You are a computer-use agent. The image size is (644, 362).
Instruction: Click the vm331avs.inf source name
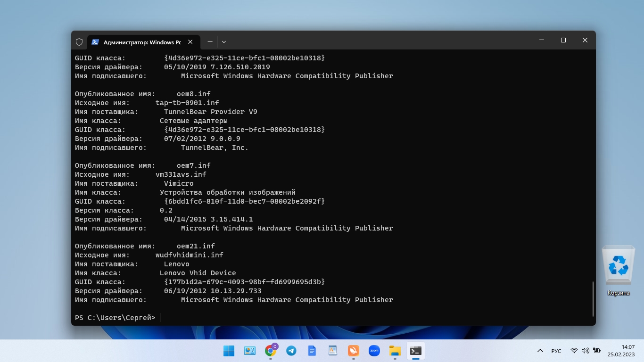point(181,174)
